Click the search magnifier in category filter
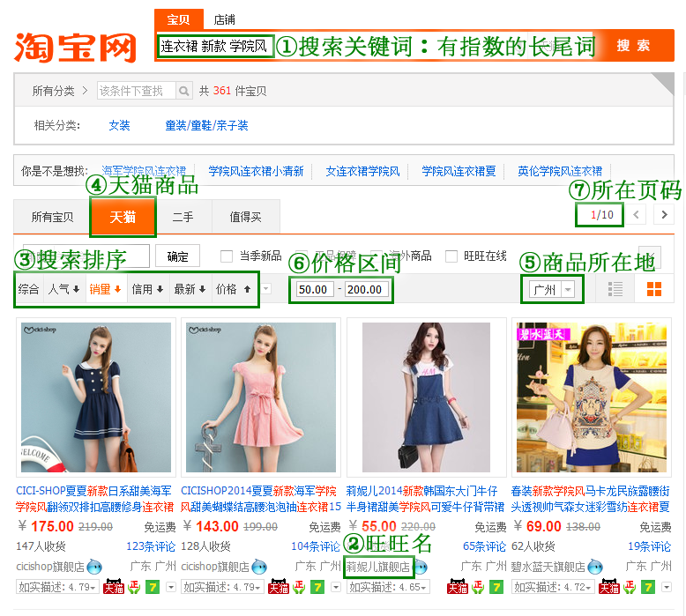 [183, 91]
